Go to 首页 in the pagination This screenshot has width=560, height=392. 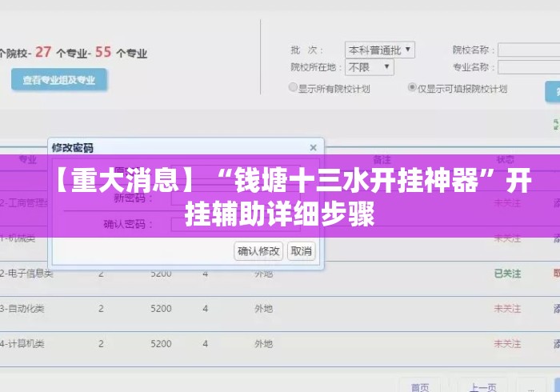coord(420,386)
